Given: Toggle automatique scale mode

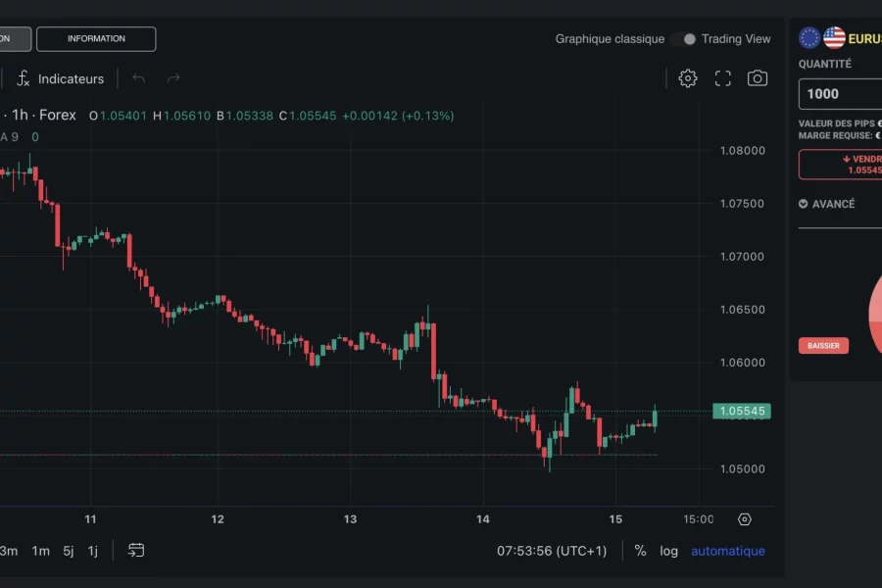Looking at the screenshot, I should pos(728,551).
